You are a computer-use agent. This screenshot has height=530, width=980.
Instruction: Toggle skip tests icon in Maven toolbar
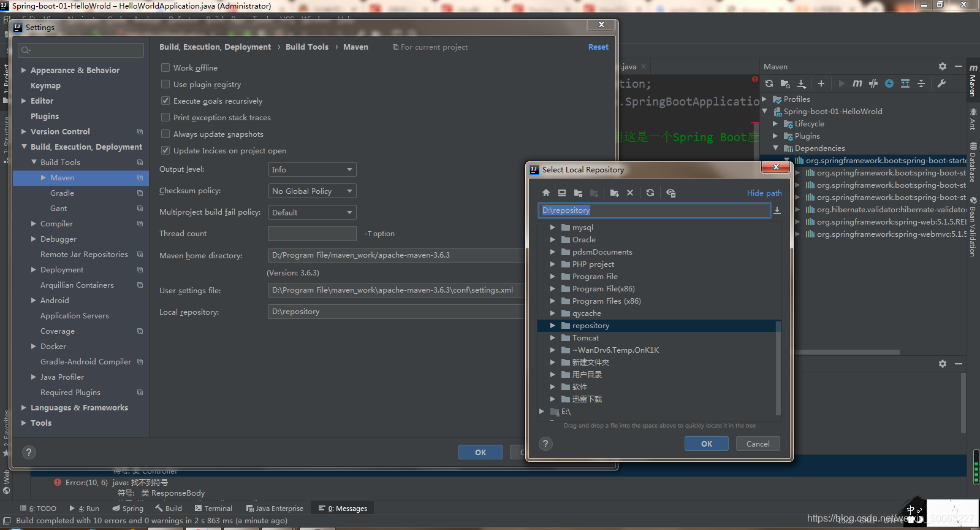tap(889, 83)
